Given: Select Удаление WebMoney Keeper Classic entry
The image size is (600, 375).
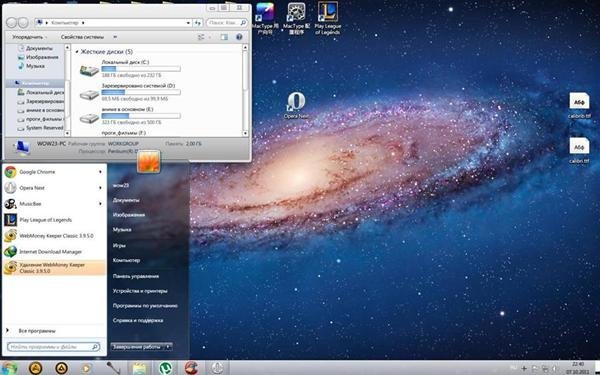Looking at the screenshot, I should [54, 268].
